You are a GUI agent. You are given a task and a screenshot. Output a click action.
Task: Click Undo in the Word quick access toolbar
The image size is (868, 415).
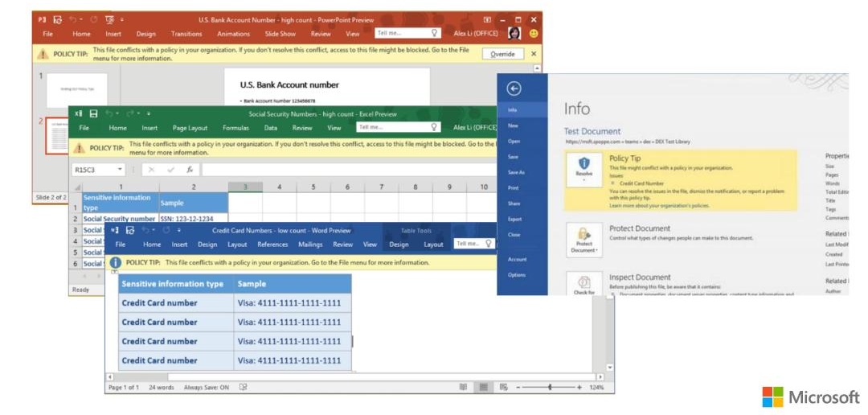pos(145,231)
